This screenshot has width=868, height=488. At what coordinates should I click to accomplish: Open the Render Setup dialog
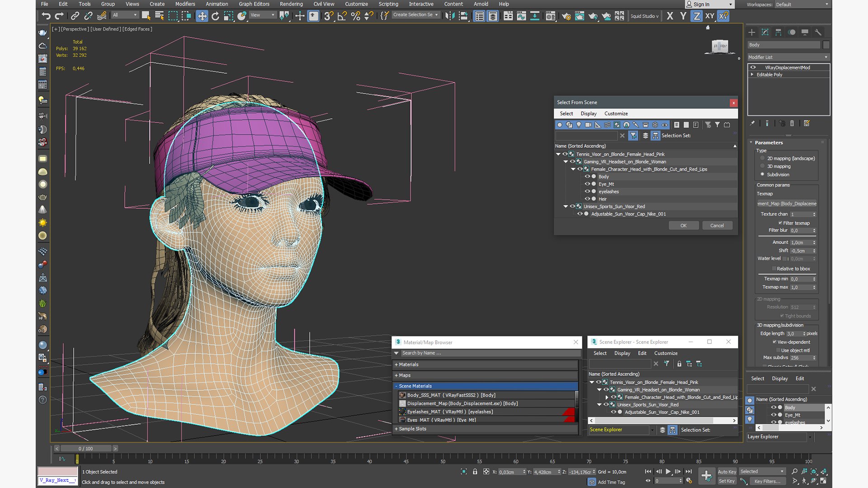coord(566,16)
